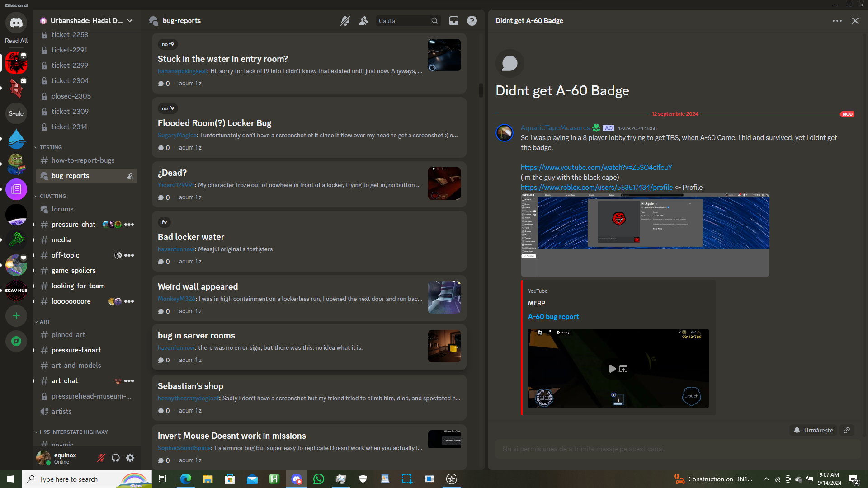This screenshot has width=868, height=488.
Task: Click the Urmărește follow button
Action: (x=814, y=430)
